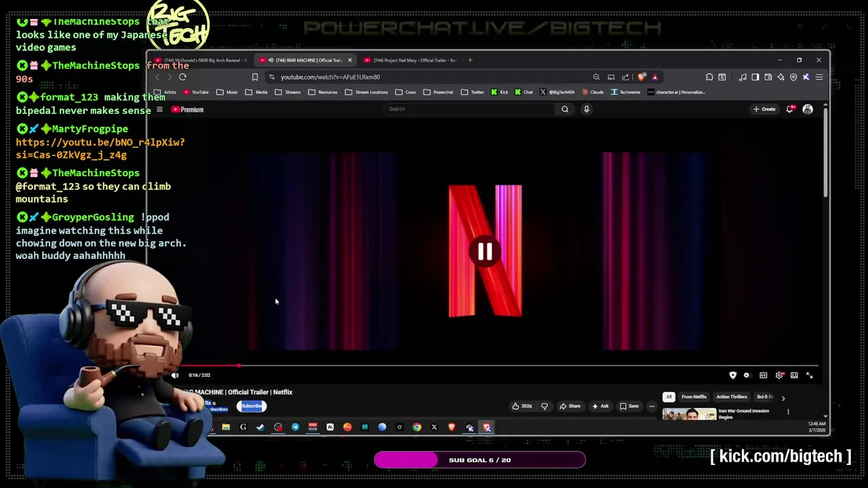Reload the current page
Viewport: 868px width, 488px height.
pyautogui.click(x=182, y=77)
